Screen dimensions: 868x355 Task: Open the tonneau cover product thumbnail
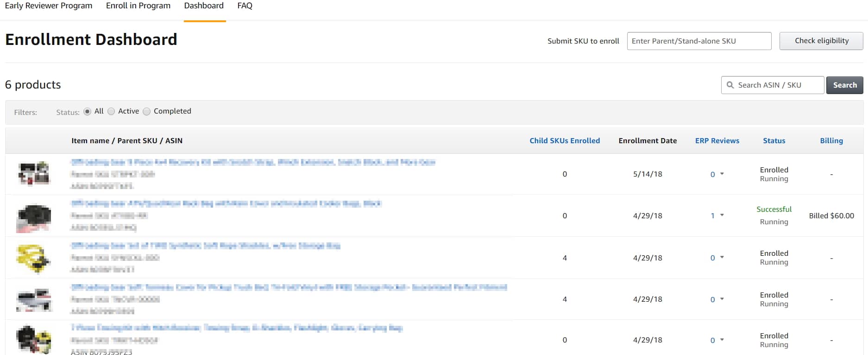34,299
